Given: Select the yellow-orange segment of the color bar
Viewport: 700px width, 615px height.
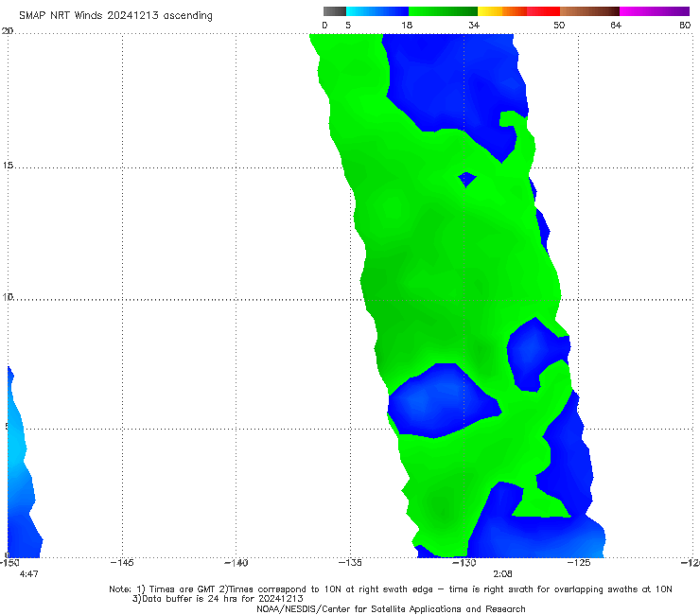Looking at the screenshot, I should coord(501,11).
